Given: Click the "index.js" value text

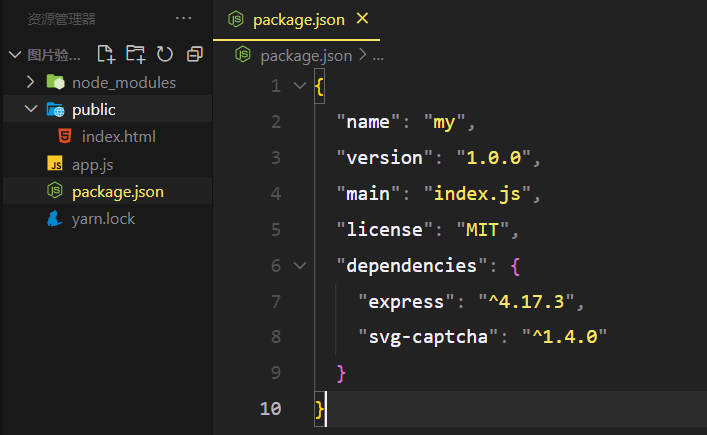Looking at the screenshot, I should pos(477,194).
